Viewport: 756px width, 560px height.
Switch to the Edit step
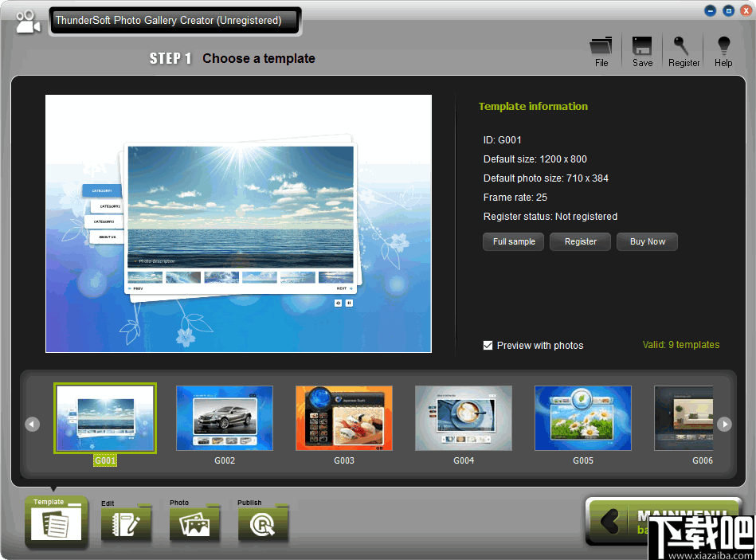pyautogui.click(x=126, y=524)
